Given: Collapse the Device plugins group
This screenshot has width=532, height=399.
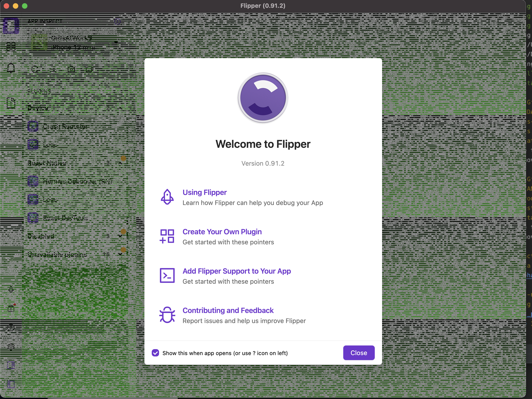Looking at the screenshot, I should [120, 108].
